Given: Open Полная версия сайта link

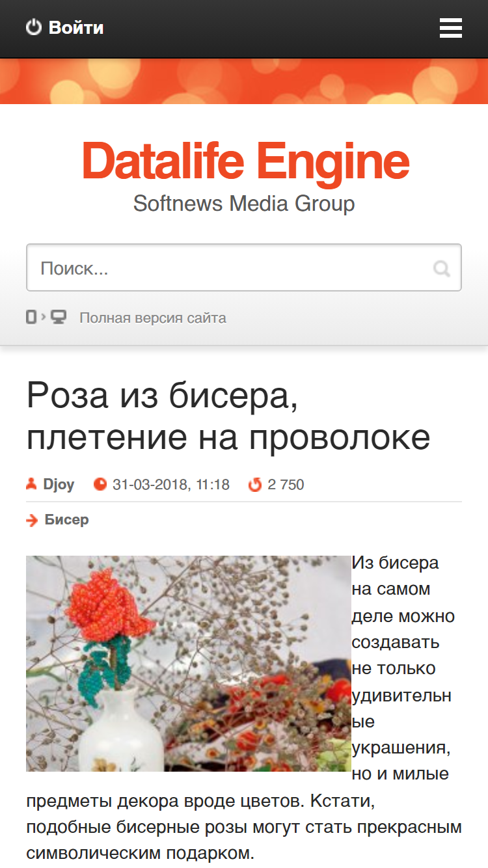Looking at the screenshot, I should tap(153, 318).
